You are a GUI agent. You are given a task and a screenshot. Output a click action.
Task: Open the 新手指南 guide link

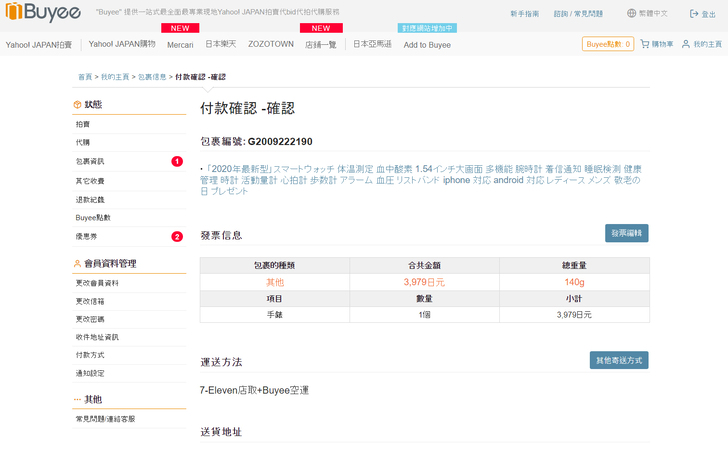pyautogui.click(x=524, y=14)
